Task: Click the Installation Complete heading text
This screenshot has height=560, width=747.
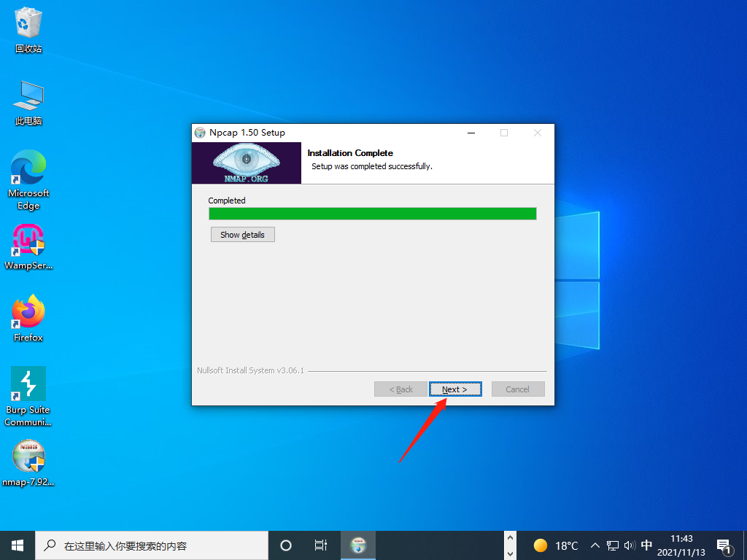Action: 350,153
